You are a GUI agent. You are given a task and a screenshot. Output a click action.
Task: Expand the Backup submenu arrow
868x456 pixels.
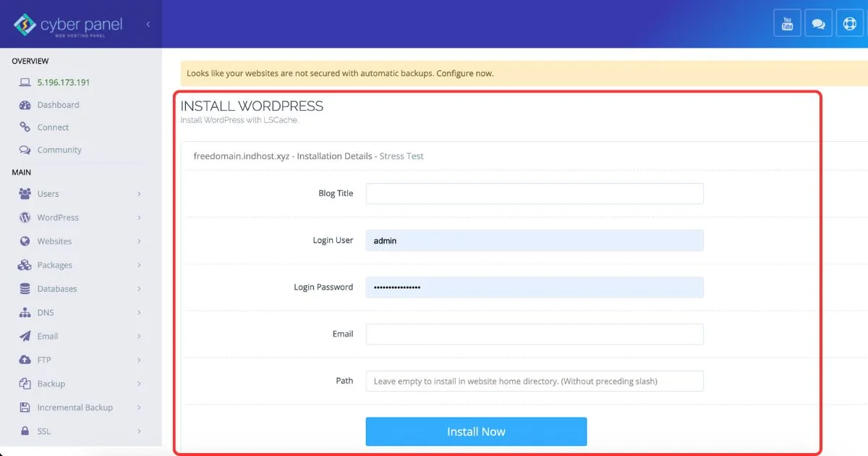139,384
